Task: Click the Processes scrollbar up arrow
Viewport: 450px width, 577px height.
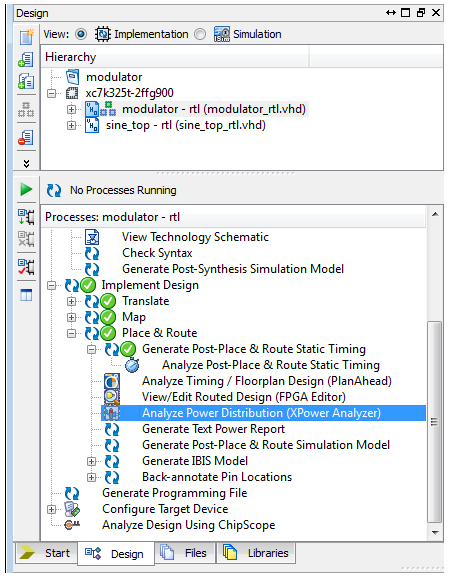Action: click(435, 215)
